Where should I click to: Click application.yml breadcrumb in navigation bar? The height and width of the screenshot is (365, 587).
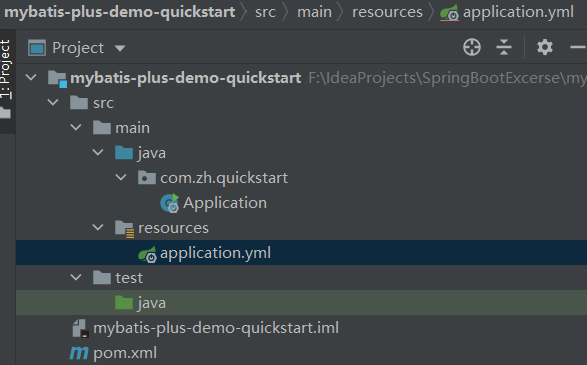[518, 12]
